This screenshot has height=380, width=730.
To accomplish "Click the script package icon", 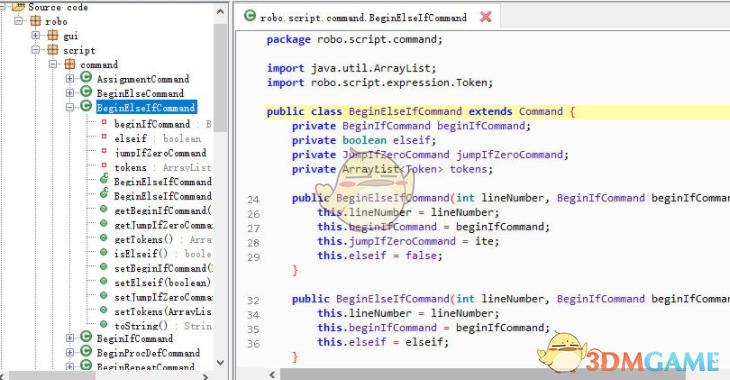I will pos(53,50).
